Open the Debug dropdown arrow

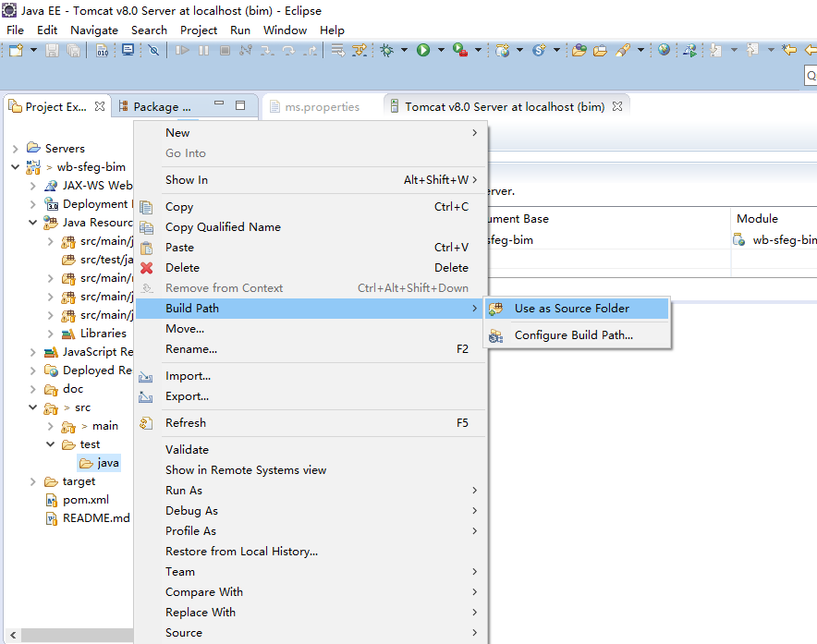[x=404, y=50]
